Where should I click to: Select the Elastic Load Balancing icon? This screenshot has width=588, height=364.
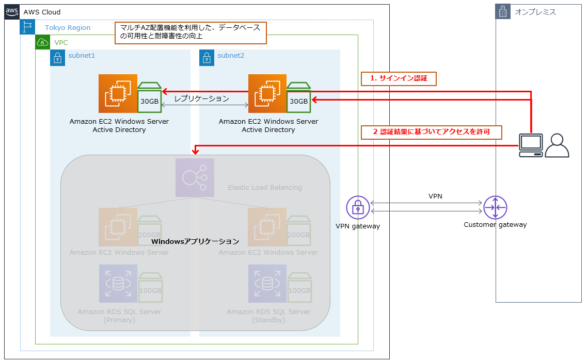click(195, 177)
